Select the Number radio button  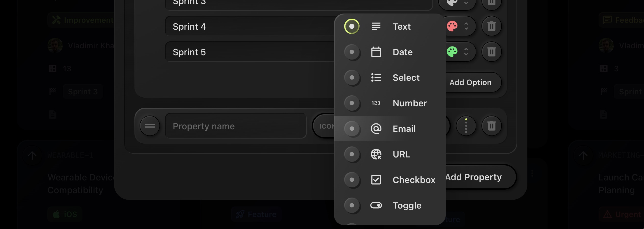click(x=352, y=103)
